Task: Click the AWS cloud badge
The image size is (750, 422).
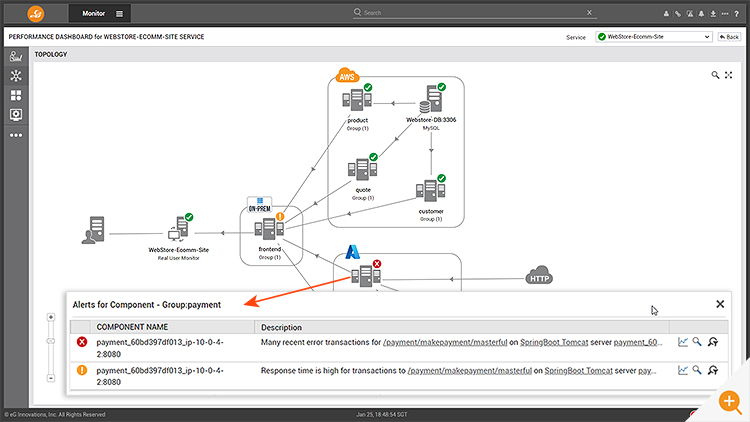Action: coord(347,75)
